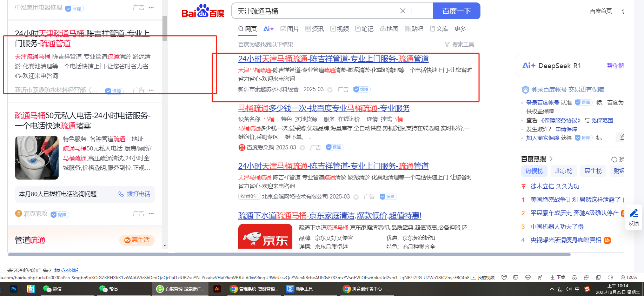Image resolution: width=644 pixels, height=296 pixels.
Task: Click the 登录百度帐号 link
Action: pyautogui.click(x=542, y=103)
